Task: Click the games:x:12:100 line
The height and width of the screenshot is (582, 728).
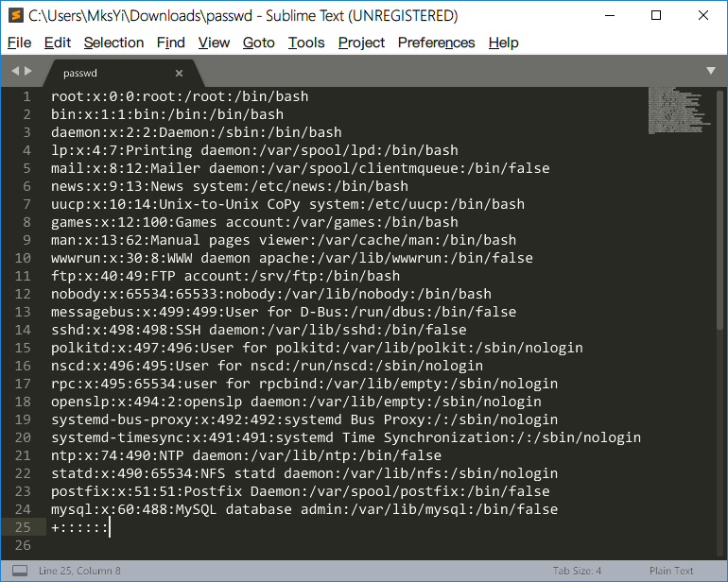Action: [254, 222]
